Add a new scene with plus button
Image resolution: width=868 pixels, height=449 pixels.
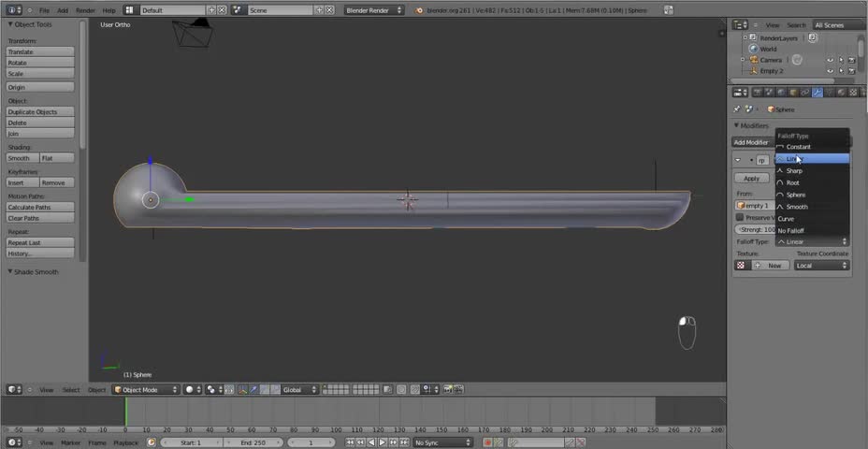319,10
